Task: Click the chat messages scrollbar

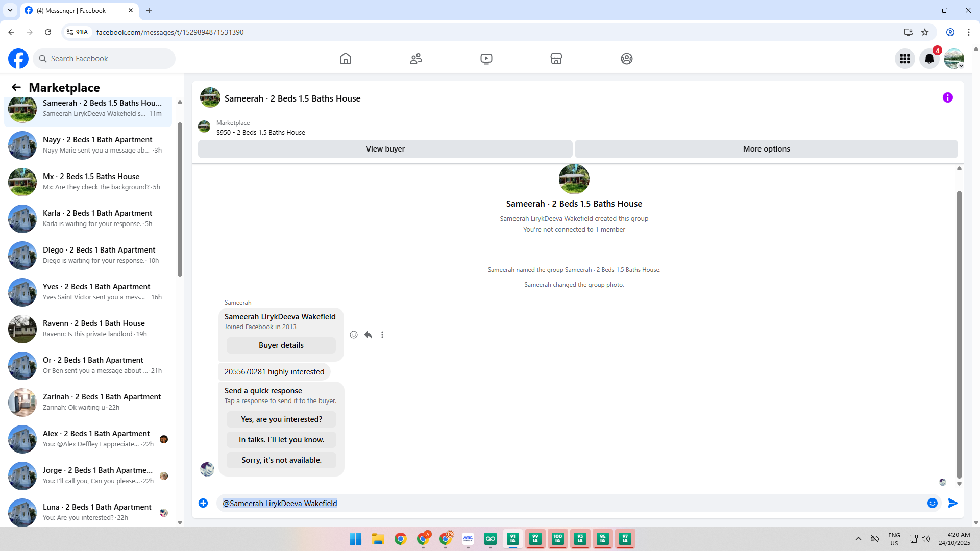Action: [x=959, y=334]
